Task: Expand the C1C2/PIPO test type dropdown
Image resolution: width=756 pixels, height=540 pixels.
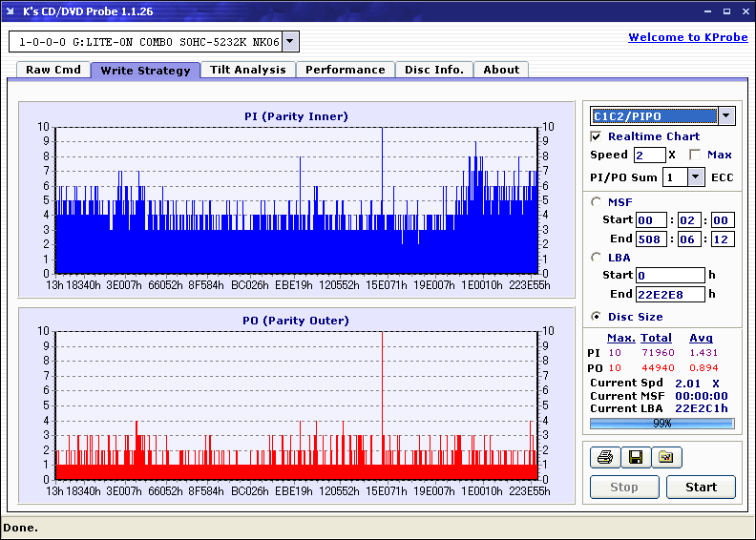Action: (x=725, y=116)
